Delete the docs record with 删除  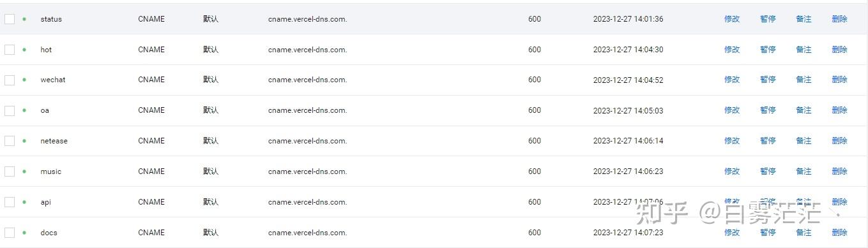coord(839,233)
